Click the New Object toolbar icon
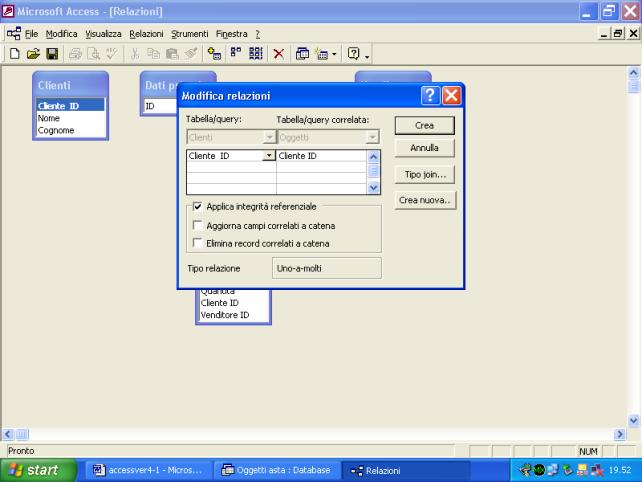642x482 pixels. pos(322,54)
